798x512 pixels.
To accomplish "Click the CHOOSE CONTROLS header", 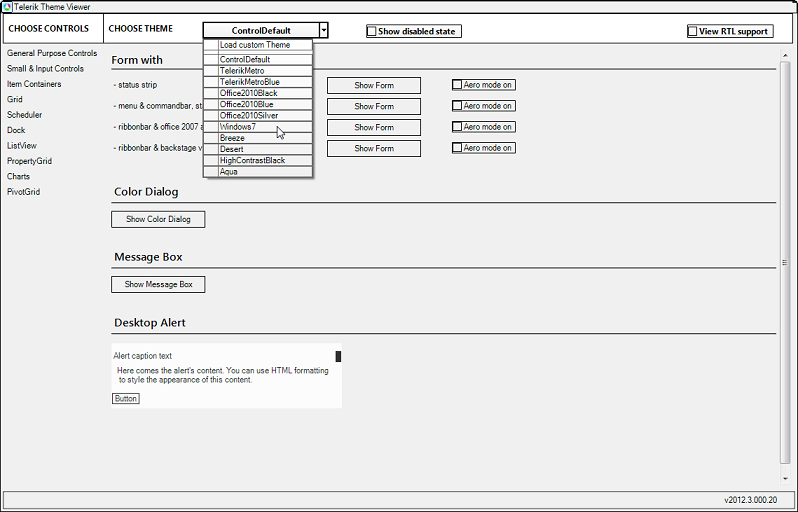I will [49, 29].
